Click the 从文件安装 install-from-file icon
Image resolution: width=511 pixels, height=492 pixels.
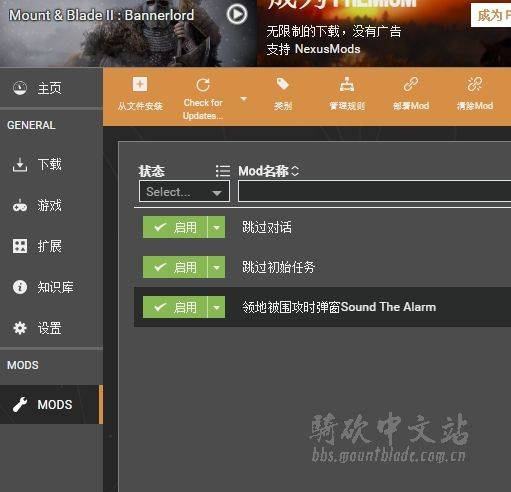[140, 84]
